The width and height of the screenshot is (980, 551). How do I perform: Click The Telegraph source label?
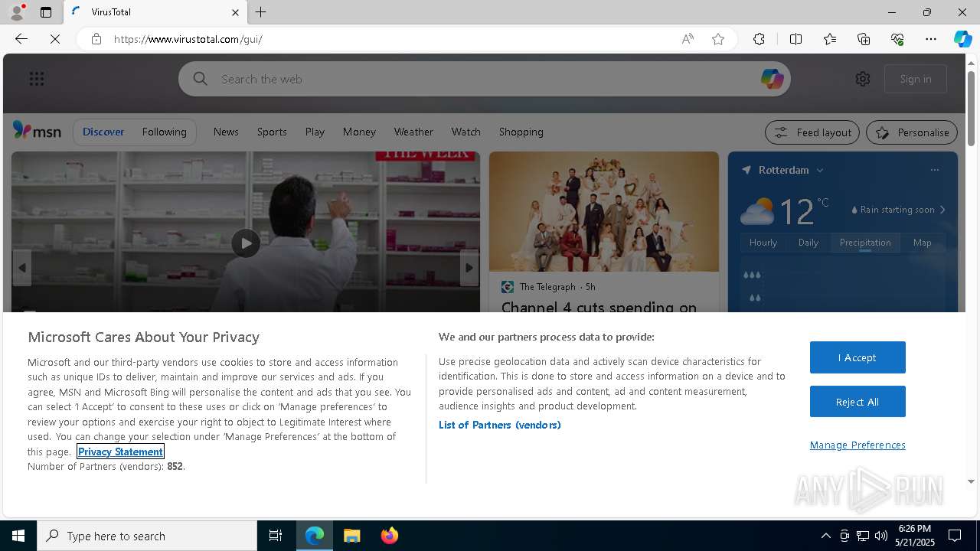tap(547, 287)
